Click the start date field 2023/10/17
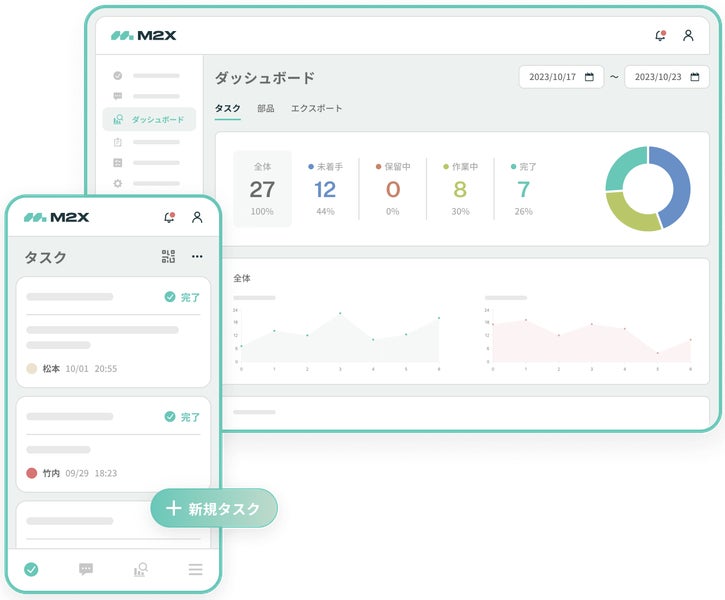Viewport: 725px width, 600px height. point(561,77)
